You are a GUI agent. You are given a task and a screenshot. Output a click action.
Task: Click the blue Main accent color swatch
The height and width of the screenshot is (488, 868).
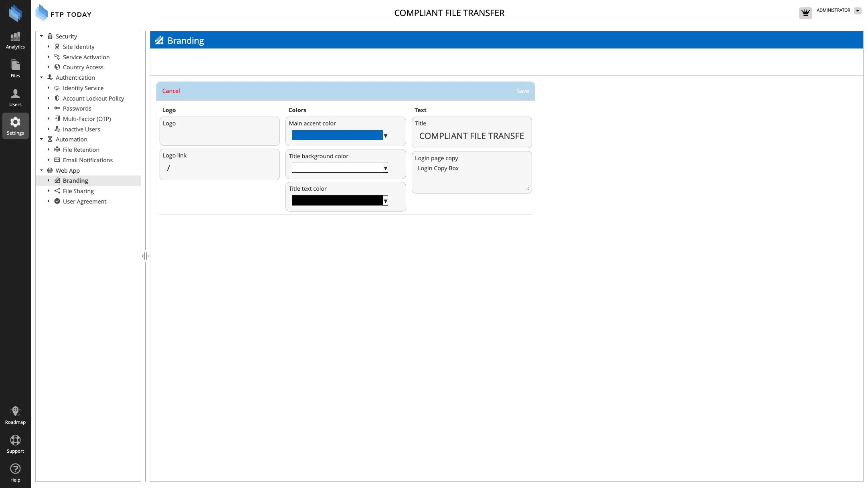(x=337, y=135)
